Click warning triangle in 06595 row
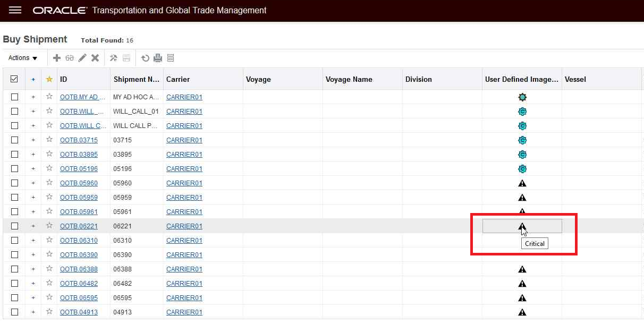 [x=522, y=298]
